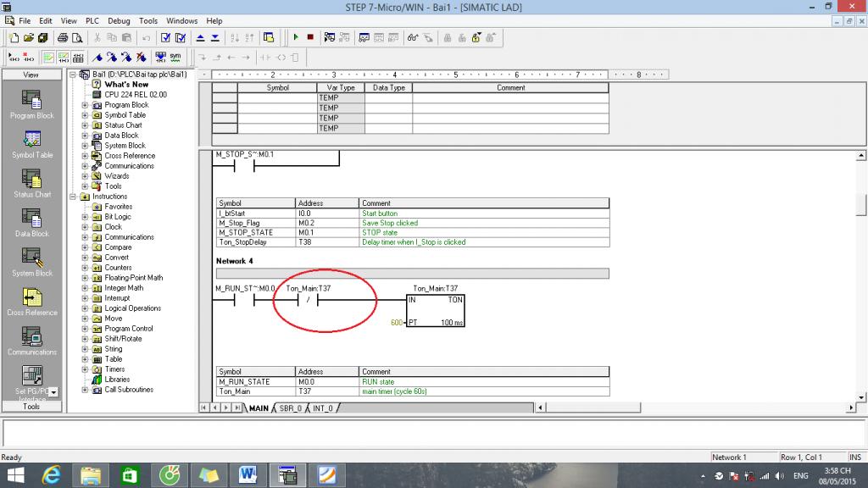This screenshot has width=868, height=488.
Task: Expand the Compare instructions folder
Action: coord(85,247)
